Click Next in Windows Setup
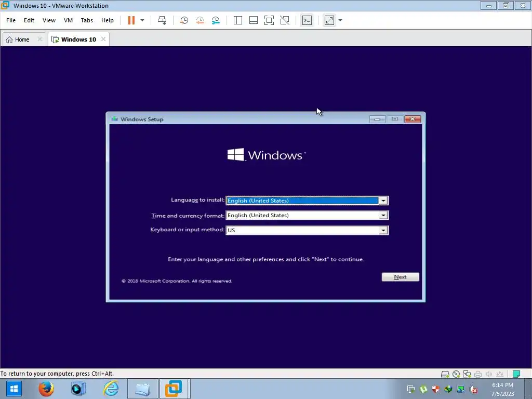The width and height of the screenshot is (532, 399). point(401,277)
